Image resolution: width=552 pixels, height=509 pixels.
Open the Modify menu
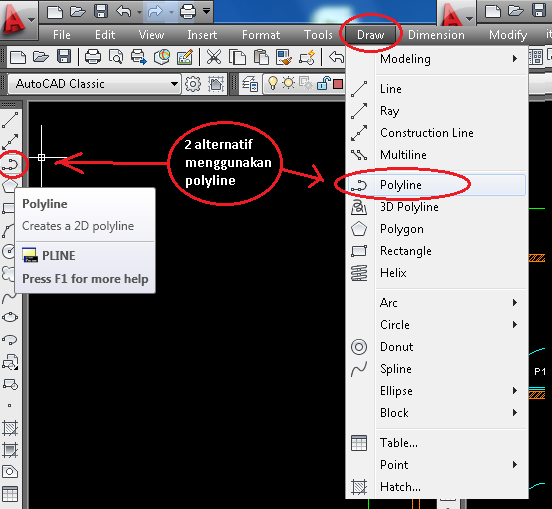[508, 35]
